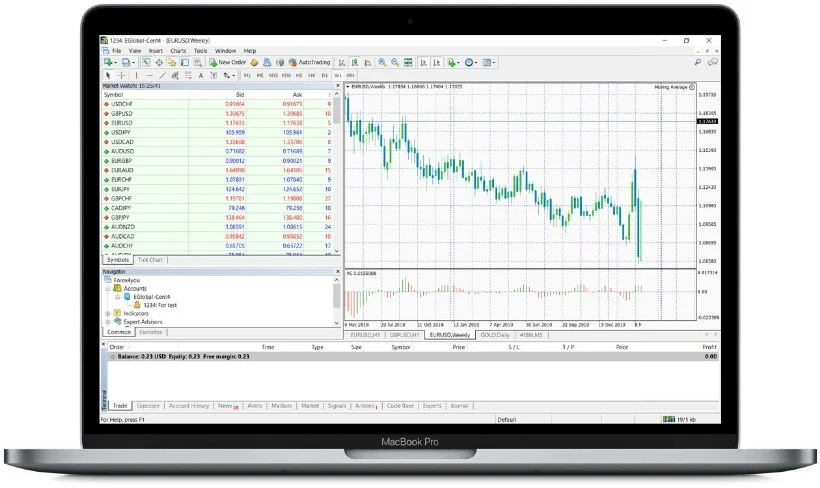
Task: Toggle the Data Window crosshair icon
Action: point(159,62)
